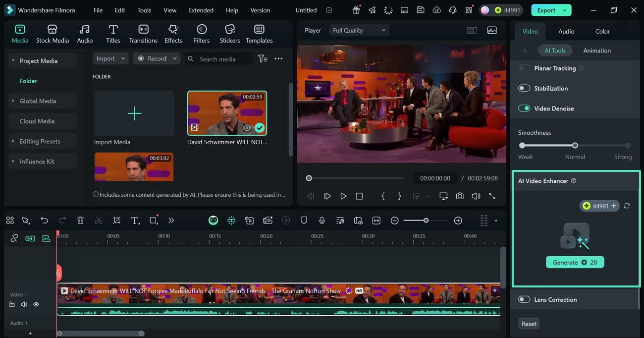Refresh AI credits next to 44991
Screen dimensions: 644x338
point(627,206)
